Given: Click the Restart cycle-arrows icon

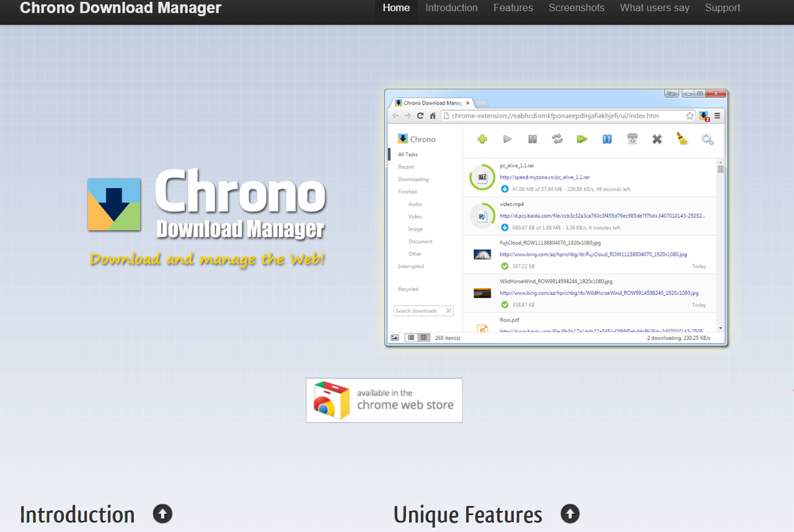Looking at the screenshot, I should pyautogui.click(x=557, y=139).
